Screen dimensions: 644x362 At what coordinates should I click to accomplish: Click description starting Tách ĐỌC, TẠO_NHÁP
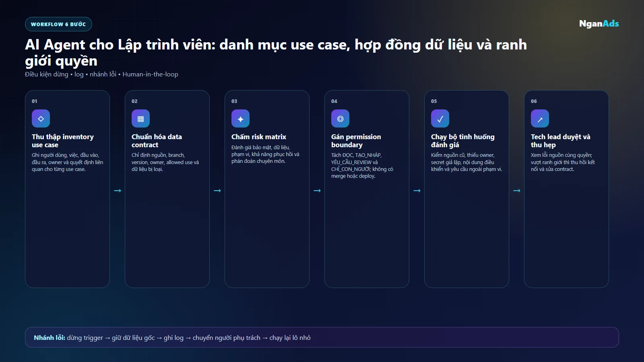pos(362,166)
